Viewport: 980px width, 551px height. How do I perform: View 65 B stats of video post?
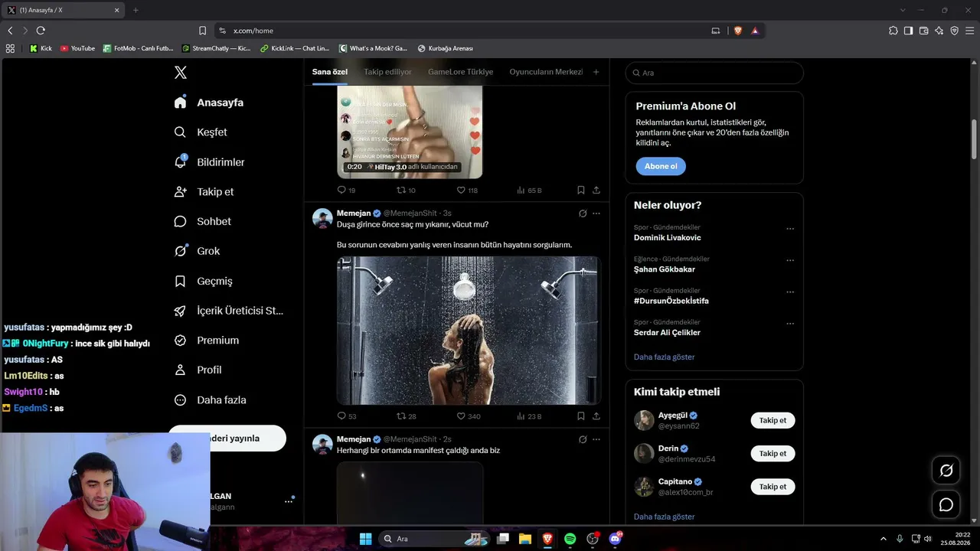(x=529, y=190)
